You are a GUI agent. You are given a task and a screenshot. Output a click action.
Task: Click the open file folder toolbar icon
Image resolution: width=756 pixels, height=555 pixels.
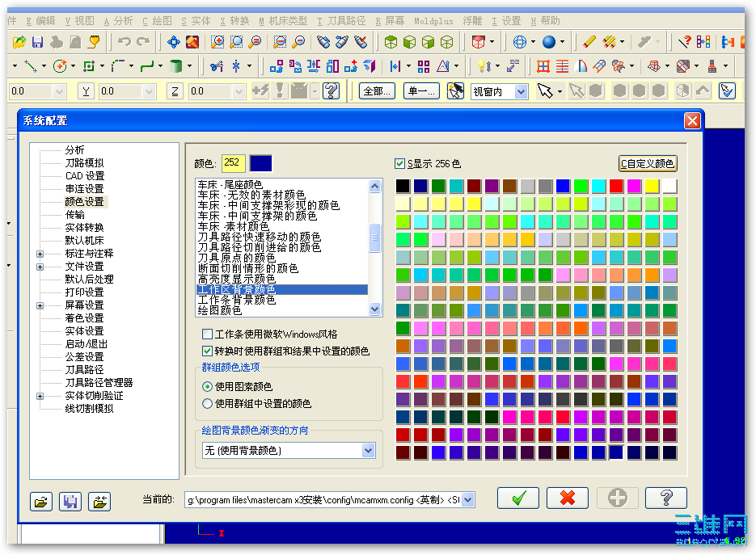click(x=19, y=42)
